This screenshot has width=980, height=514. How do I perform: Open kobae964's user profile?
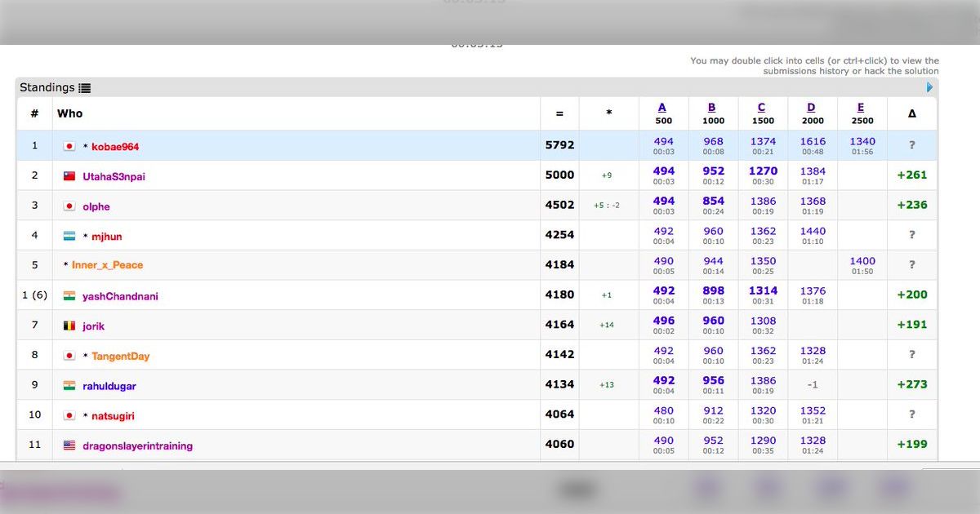point(115,147)
